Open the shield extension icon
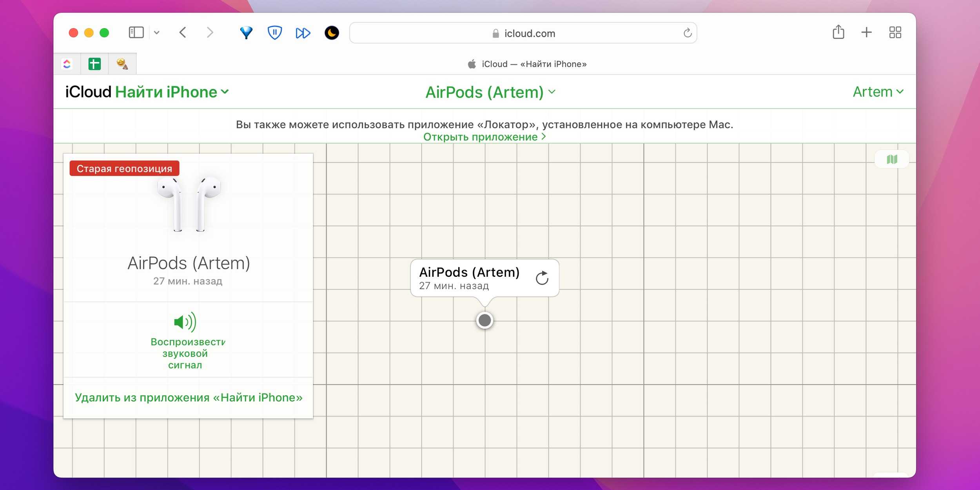 point(274,33)
